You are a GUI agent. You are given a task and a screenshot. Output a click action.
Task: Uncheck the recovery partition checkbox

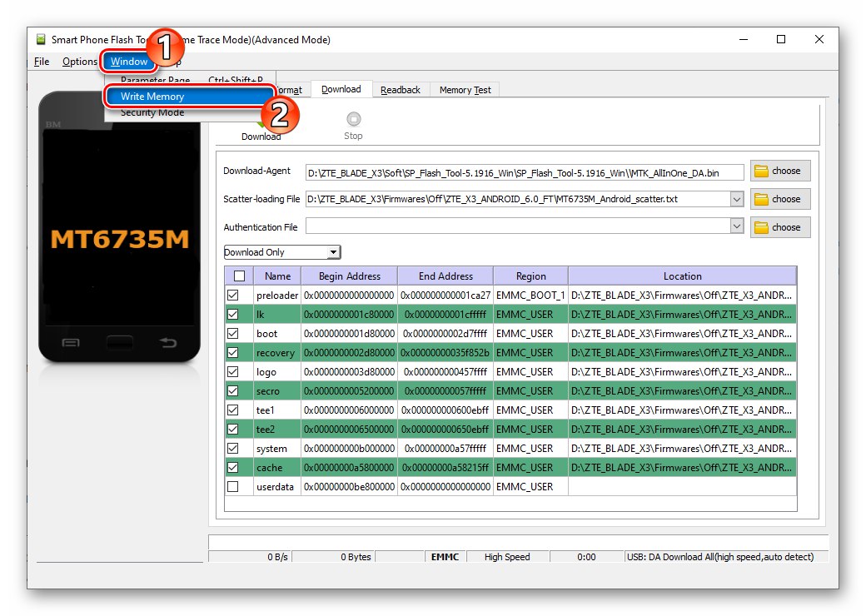point(233,353)
